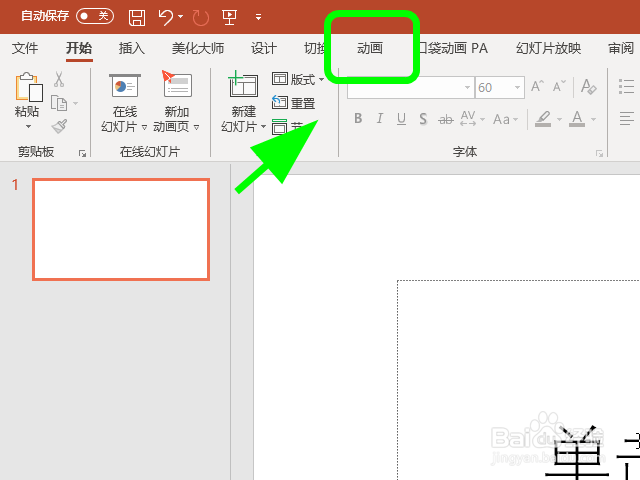Toggle Bold formatting
Image resolution: width=640 pixels, height=480 pixels.
(358, 119)
